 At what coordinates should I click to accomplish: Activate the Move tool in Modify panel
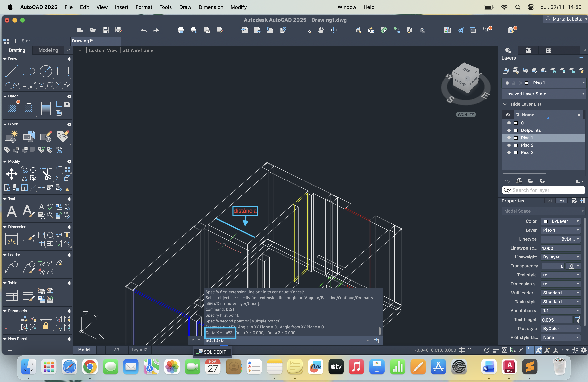12,174
